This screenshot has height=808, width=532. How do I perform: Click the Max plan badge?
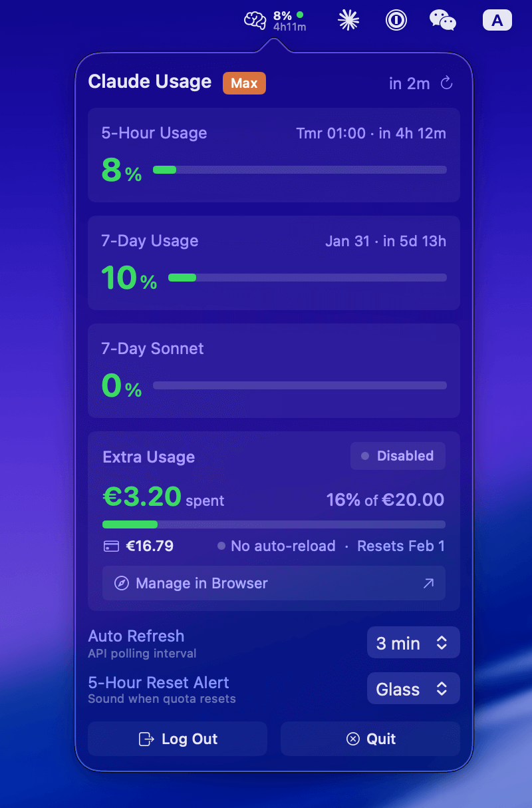pyautogui.click(x=244, y=83)
